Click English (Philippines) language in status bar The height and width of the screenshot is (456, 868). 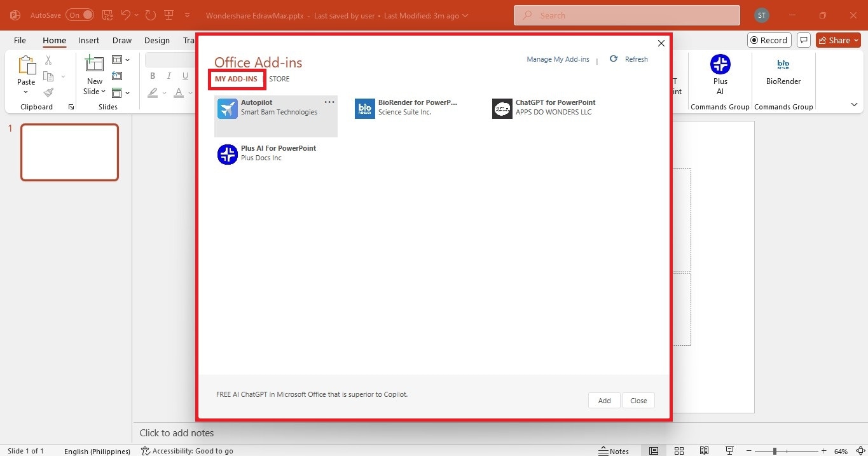97,451
